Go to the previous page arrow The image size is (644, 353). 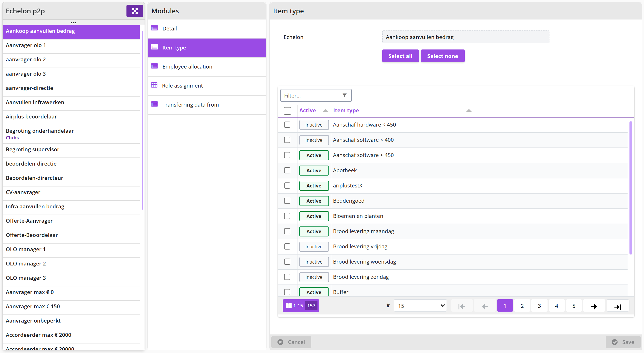tap(484, 306)
